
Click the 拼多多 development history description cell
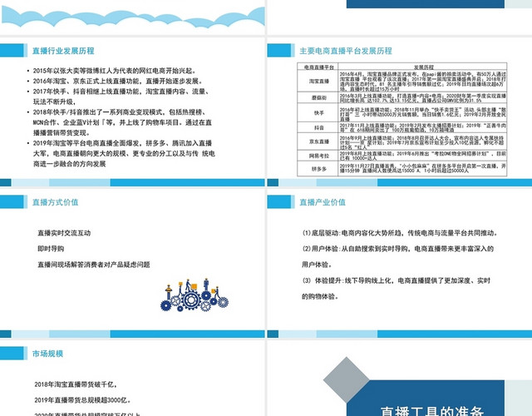pos(422,169)
